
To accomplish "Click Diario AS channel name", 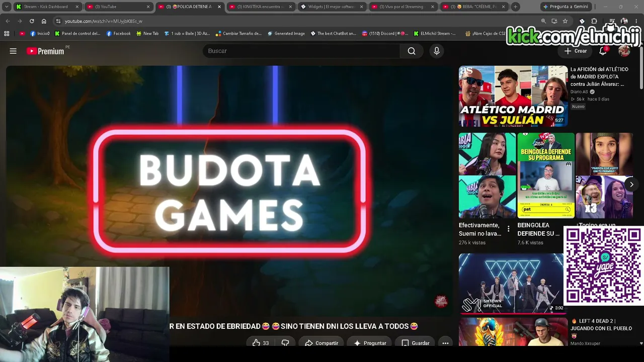I will tap(579, 92).
